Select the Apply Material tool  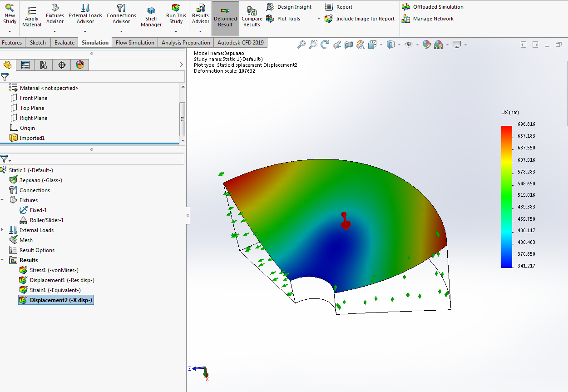31,15
